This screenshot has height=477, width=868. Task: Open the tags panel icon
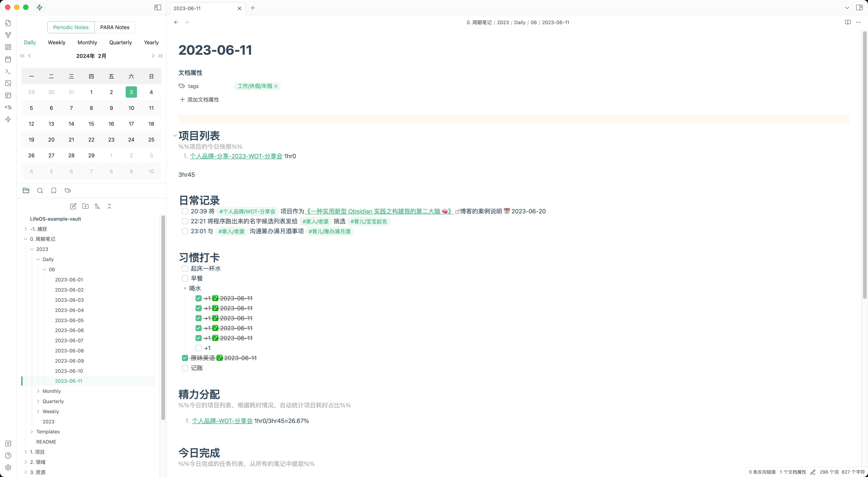(68, 191)
